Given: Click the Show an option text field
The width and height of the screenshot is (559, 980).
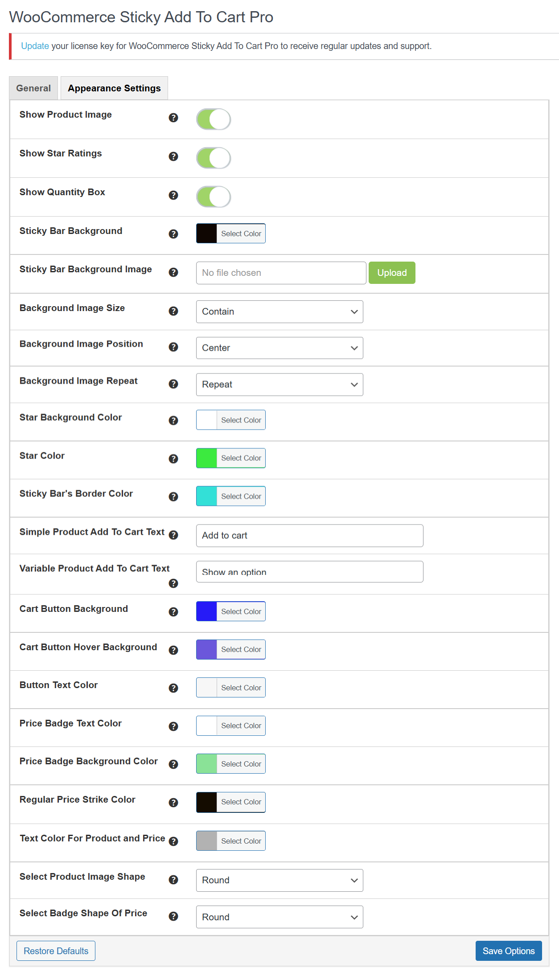Looking at the screenshot, I should 310,572.
